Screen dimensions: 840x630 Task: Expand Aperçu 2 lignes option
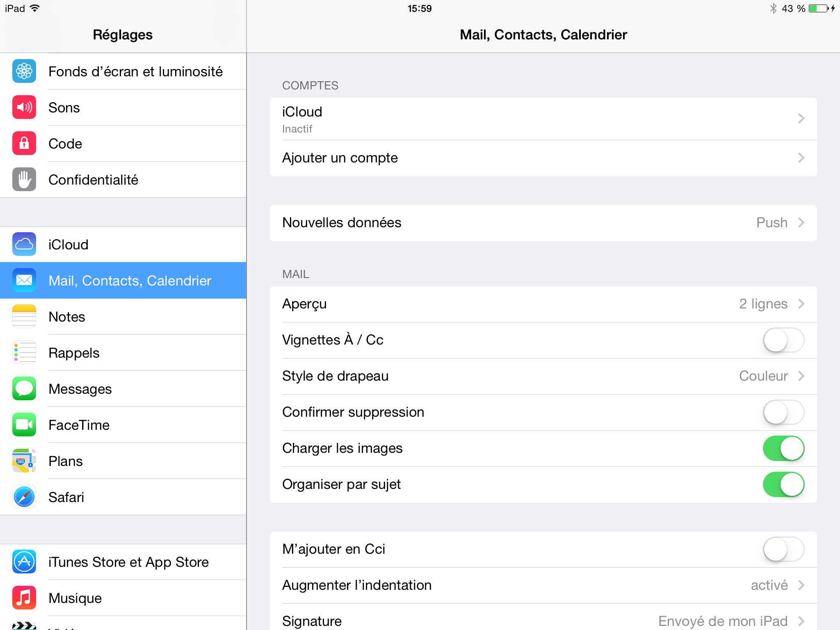543,304
